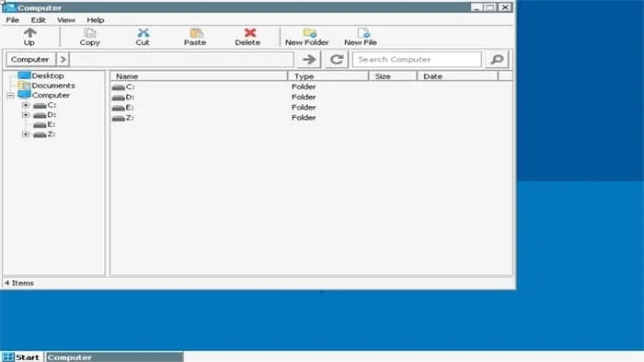Click the Computer breadcrumb button

30,60
